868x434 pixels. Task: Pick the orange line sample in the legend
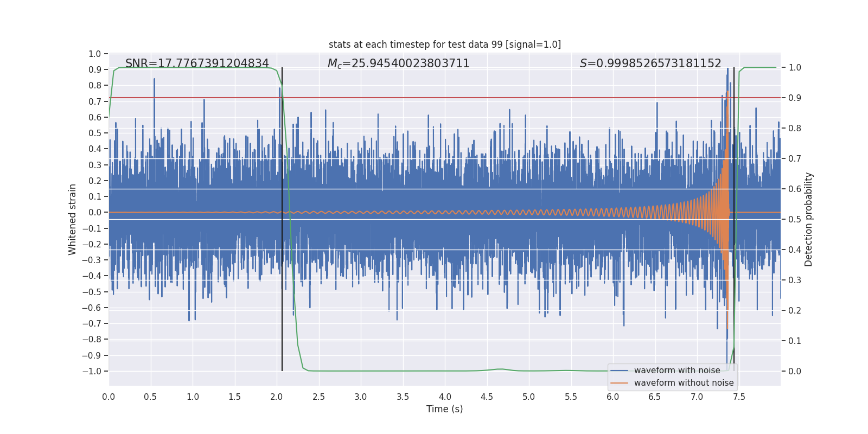(x=620, y=383)
